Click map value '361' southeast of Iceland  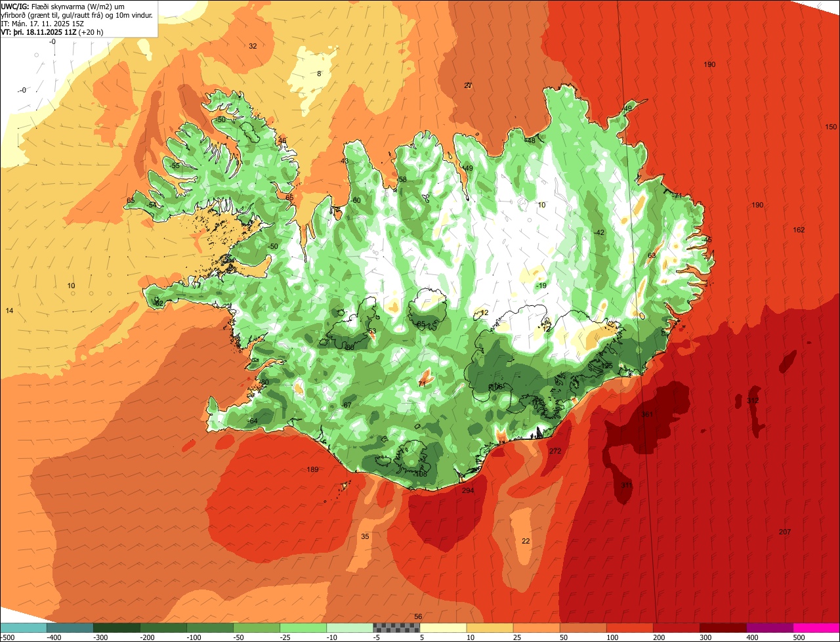tap(647, 414)
